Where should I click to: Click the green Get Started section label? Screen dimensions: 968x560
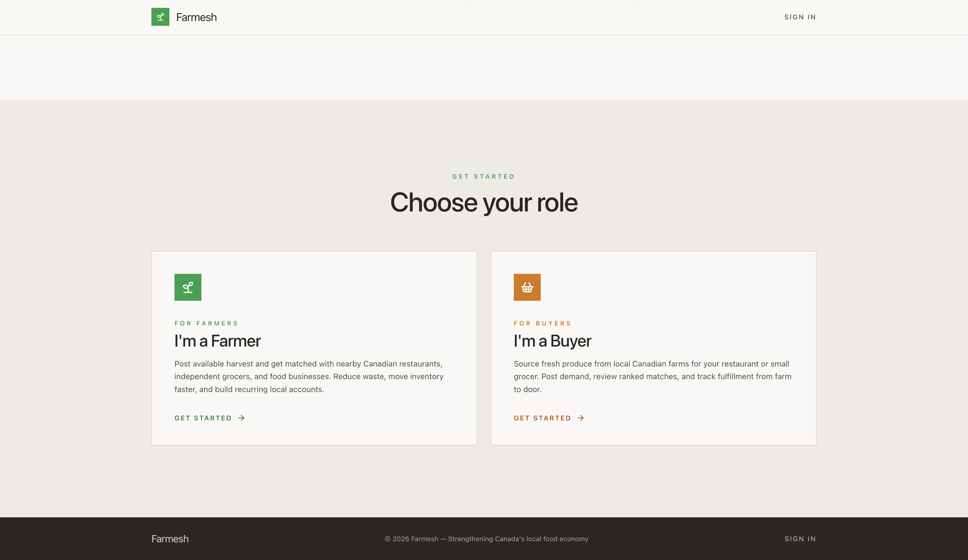point(483,177)
